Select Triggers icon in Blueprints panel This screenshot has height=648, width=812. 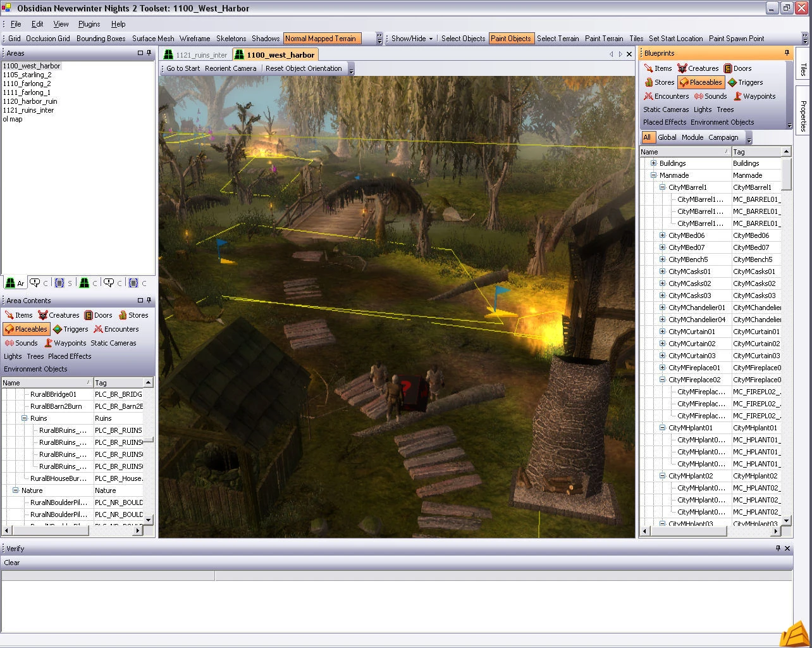pyautogui.click(x=732, y=82)
